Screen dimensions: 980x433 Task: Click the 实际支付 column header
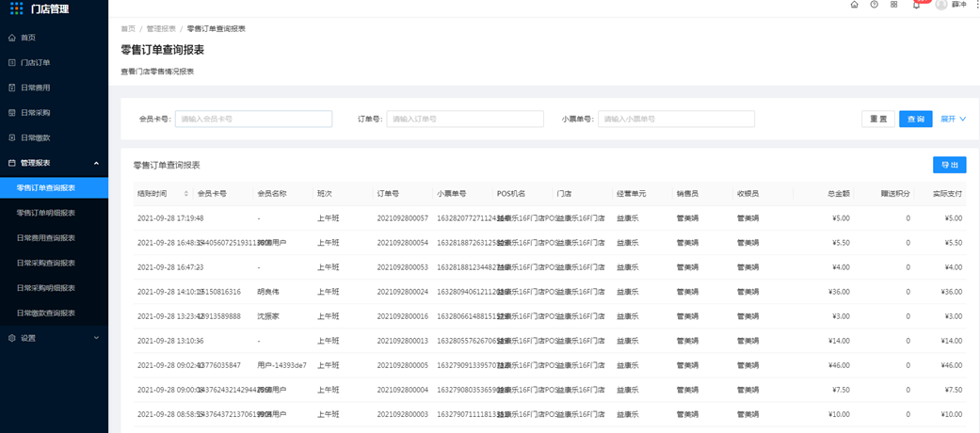coord(948,194)
